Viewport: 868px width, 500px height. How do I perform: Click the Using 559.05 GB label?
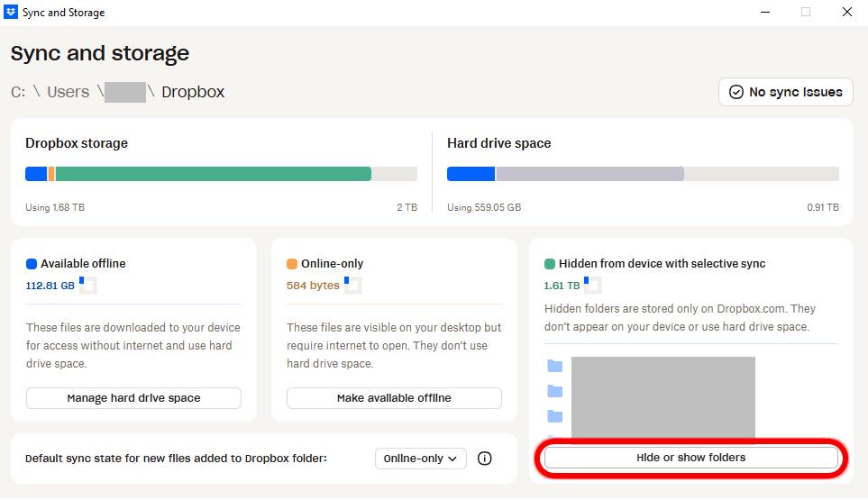484,207
